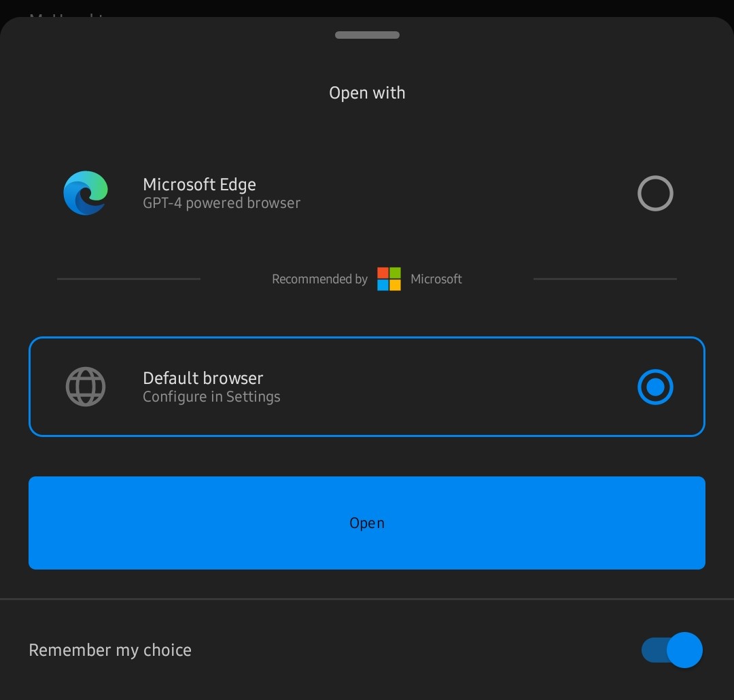Click the 'Recommended by' text
734x700 pixels.
pos(319,279)
